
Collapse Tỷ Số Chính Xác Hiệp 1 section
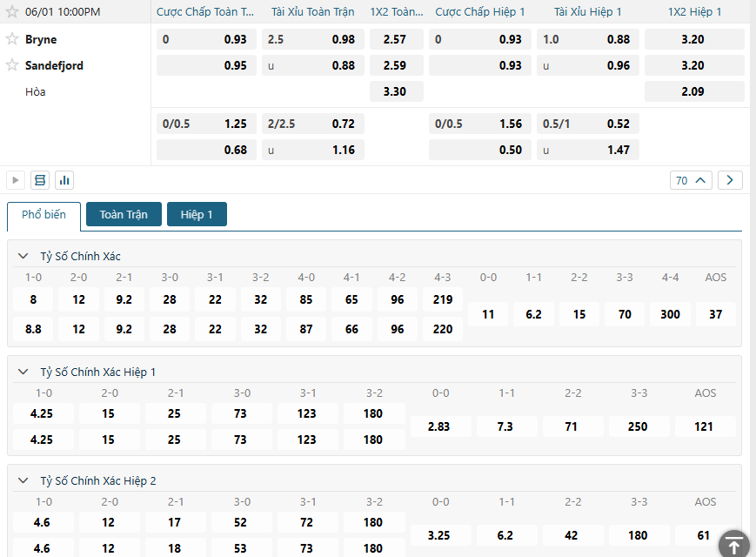[23, 372]
